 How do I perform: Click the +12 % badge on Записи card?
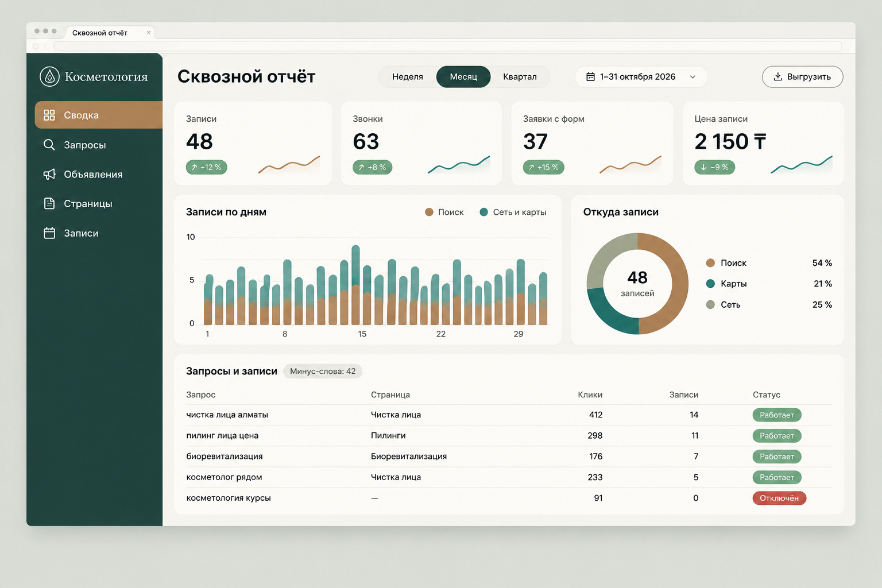click(x=207, y=167)
